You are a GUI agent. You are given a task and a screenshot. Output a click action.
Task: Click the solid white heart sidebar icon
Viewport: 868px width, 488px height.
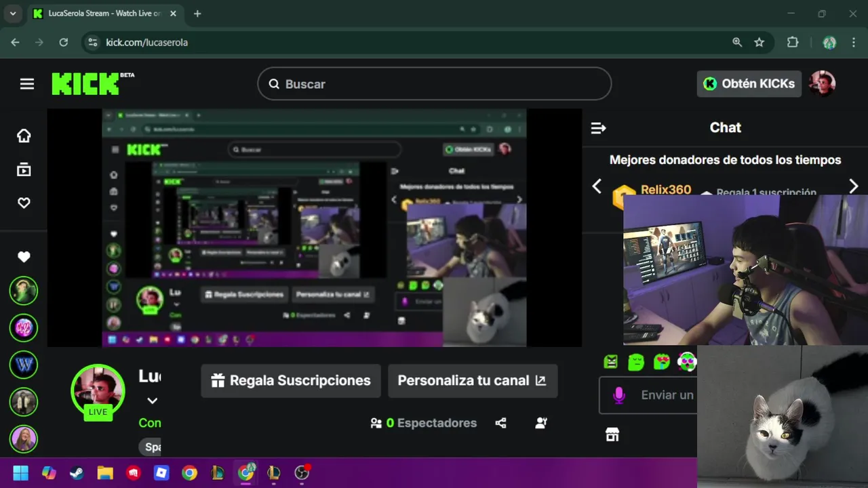click(24, 257)
